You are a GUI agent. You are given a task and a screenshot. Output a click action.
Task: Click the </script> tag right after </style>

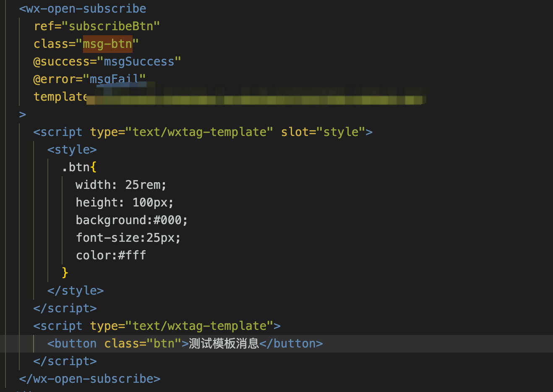[x=65, y=308]
